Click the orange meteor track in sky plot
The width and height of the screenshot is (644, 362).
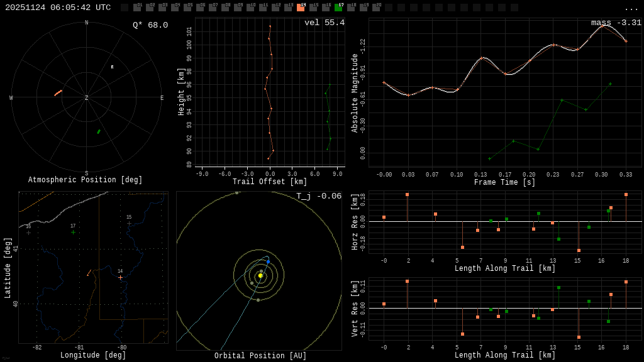coord(58,93)
